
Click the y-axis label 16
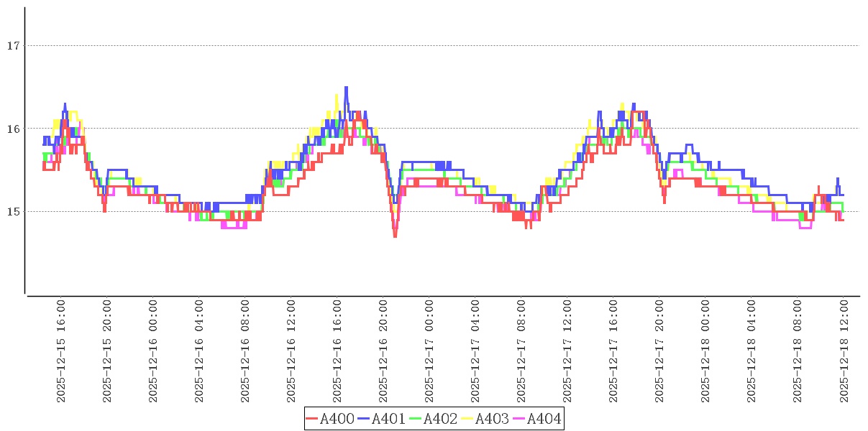(12, 129)
